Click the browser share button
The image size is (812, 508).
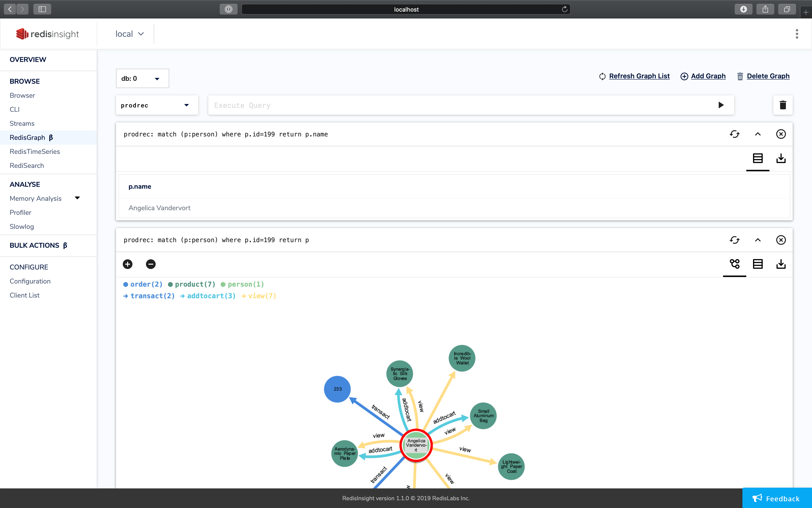pyautogui.click(x=765, y=9)
